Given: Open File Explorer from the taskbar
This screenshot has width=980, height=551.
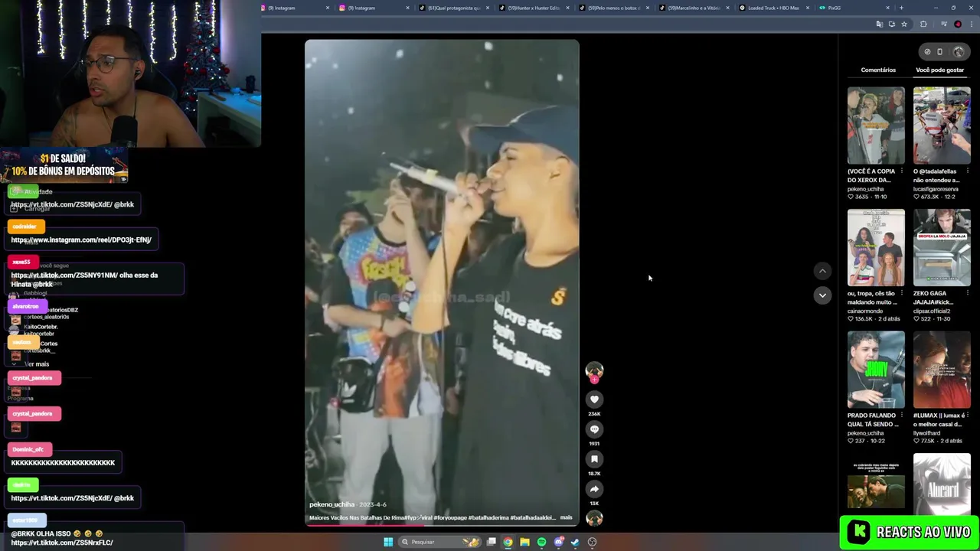Looking at the screenshot, I should (x=524, y=542).
